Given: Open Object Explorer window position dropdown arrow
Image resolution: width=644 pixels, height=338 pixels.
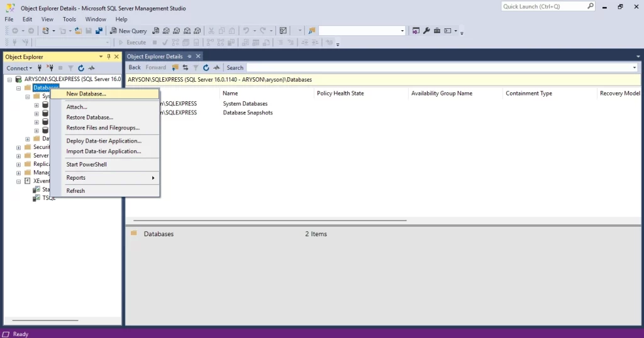Looking at the screenshot, I should coord(101,57).
